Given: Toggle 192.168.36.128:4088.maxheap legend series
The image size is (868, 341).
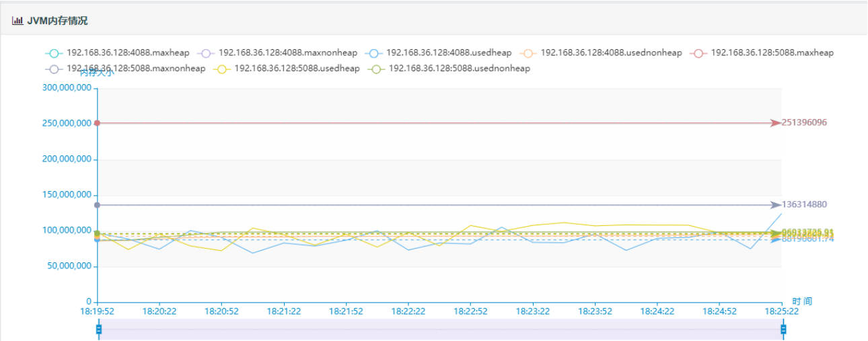Looking at the screenshot, I should pyautogui.click(x=117, y=52).
